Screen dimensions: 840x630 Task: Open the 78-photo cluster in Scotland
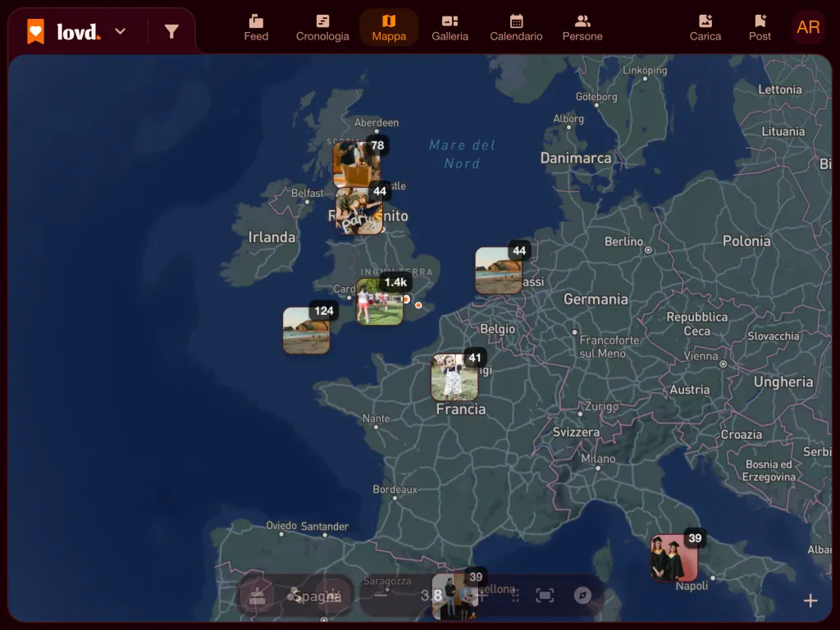[x=357, y=164]
